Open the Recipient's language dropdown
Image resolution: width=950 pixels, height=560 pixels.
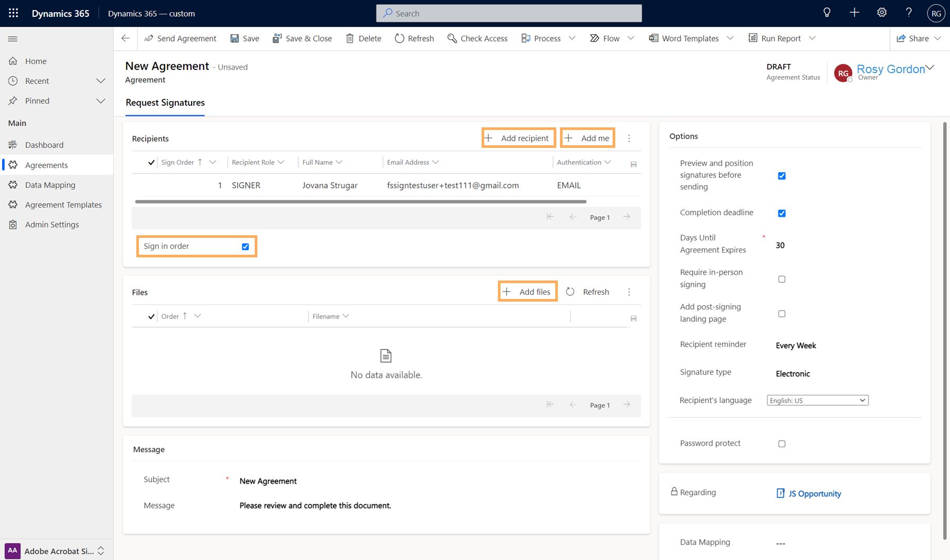(817, 401)
